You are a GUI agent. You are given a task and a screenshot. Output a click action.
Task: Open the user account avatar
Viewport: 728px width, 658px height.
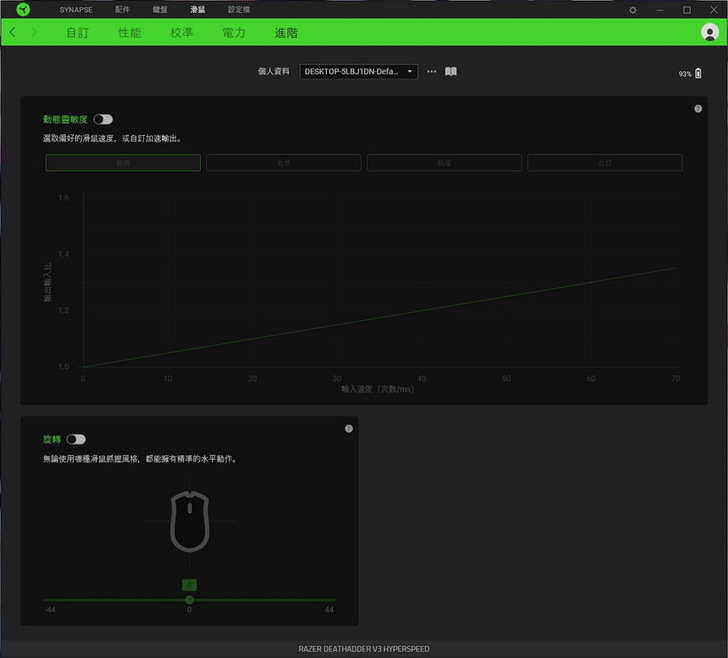coord(710,32)
